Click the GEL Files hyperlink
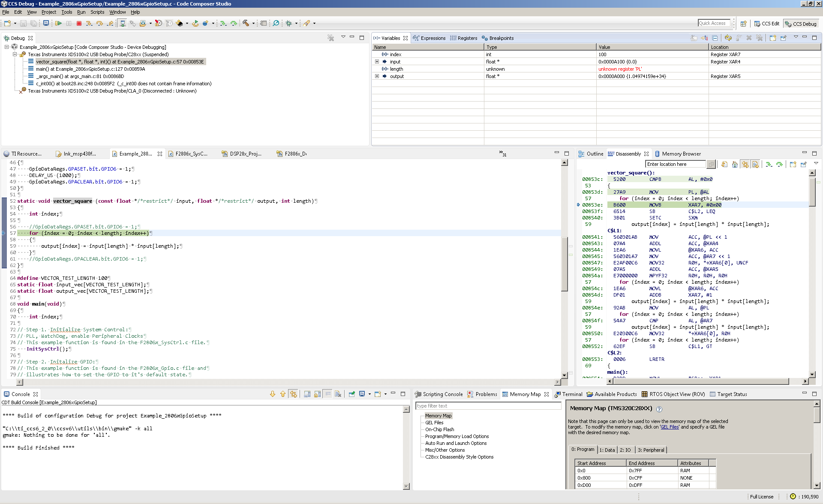 click(670, 427)
